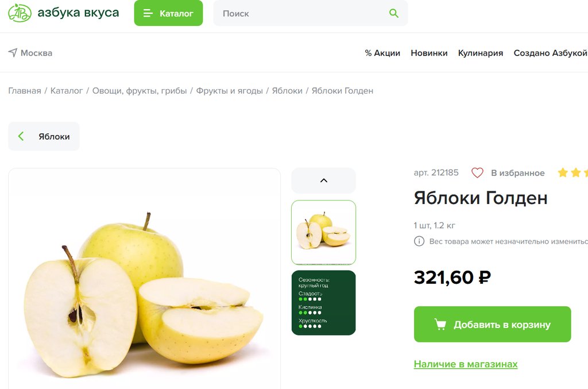
Task: Open the Кулинария section
Action: (481, 53)
